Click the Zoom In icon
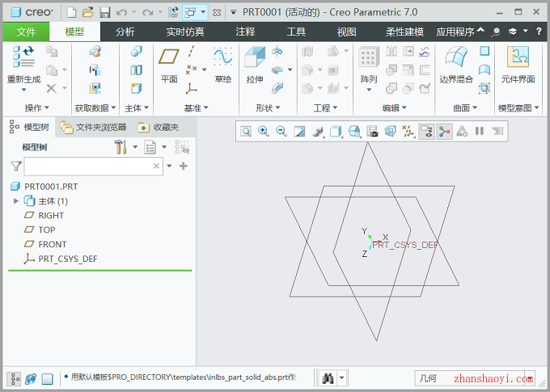The width and height of the screenshot is (550, 392). (264, 132)
